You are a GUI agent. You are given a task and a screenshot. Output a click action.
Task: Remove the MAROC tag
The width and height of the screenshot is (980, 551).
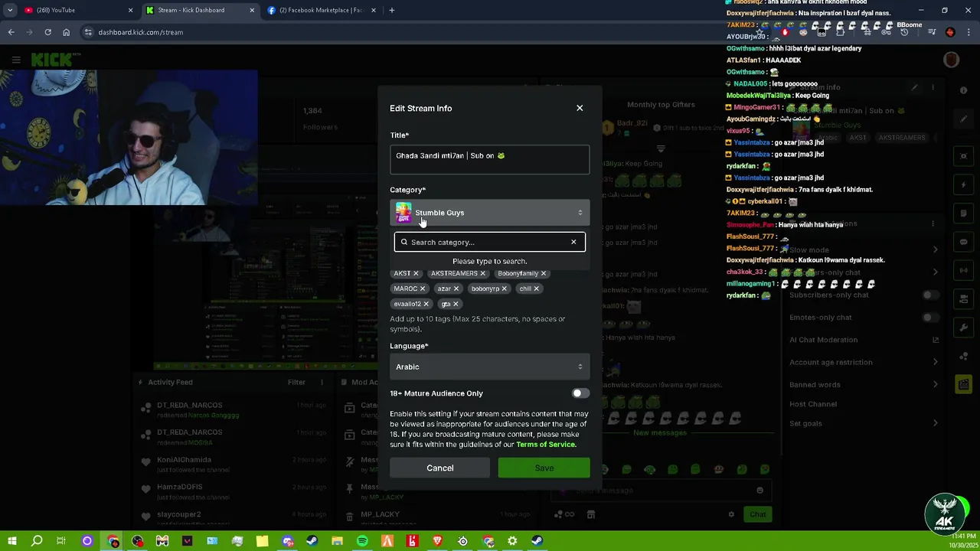coord(422,289)
